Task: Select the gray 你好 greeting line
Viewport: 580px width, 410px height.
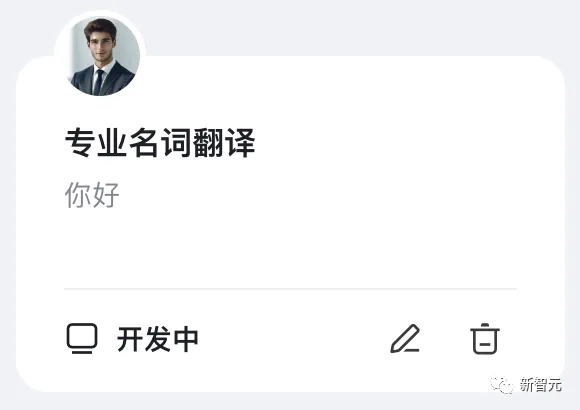Action: point(92,194)
